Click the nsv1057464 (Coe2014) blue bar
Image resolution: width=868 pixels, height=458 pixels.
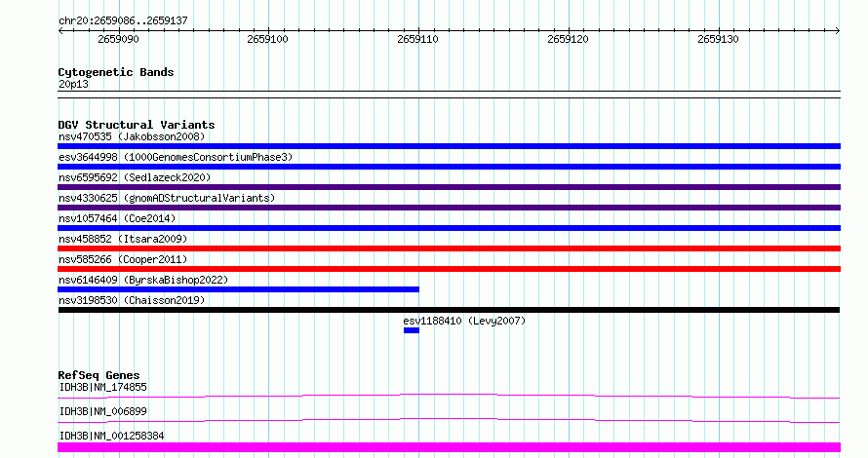[449, 228]
